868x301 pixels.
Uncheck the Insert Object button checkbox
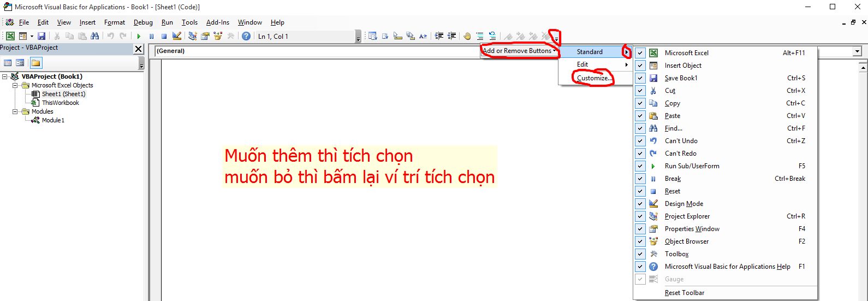point(640,66)
